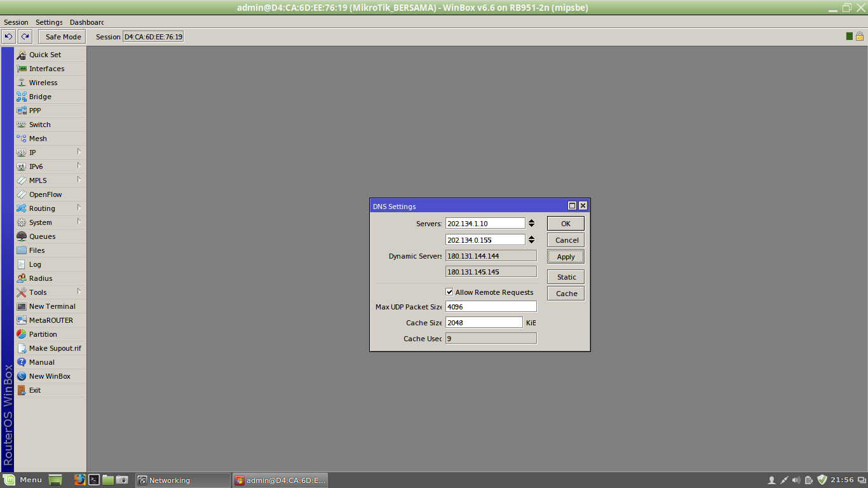The width and height of the screenshot is (868, 488).
Task: Click the volume icon in system tray
Action: (796, 480)
